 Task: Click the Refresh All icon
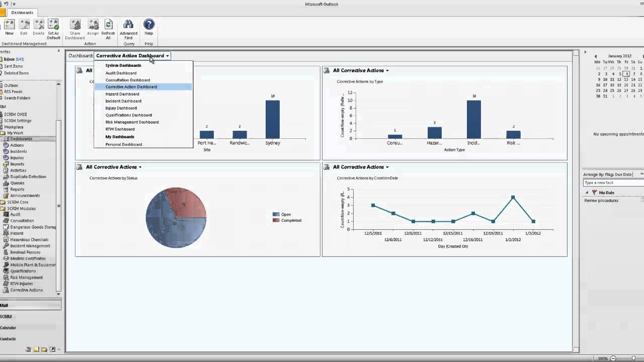click(108, 25)
